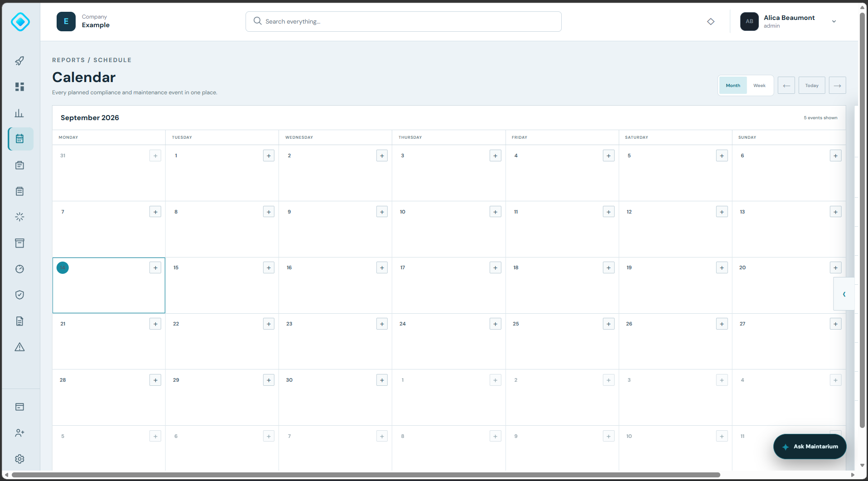
Task: Click the Today button
Action: click(812, 85)
